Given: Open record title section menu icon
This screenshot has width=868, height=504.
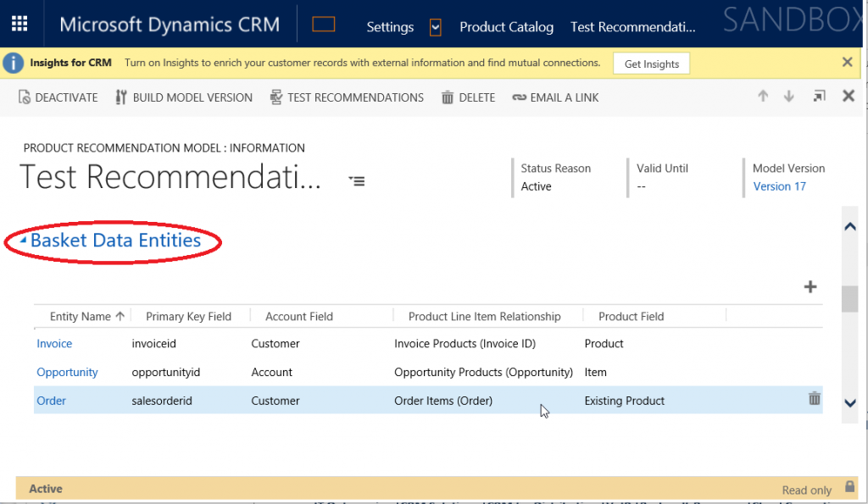Looking at the screenshot, I should point(357,181).
